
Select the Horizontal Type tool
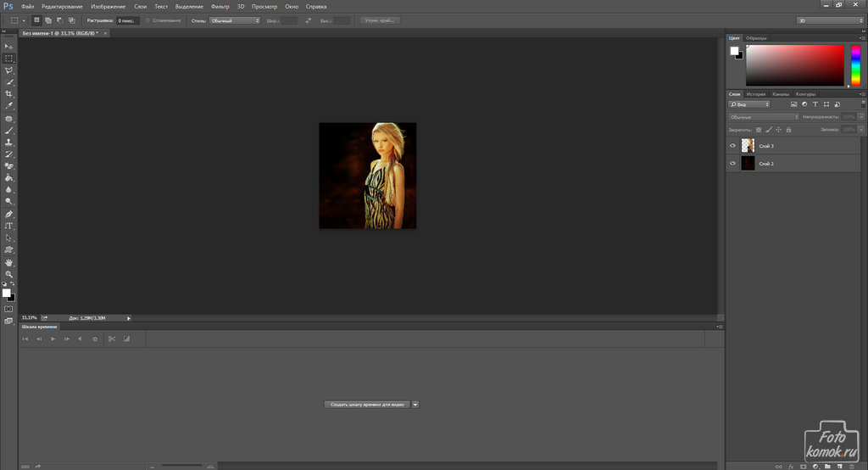click(x=9, y=227)
